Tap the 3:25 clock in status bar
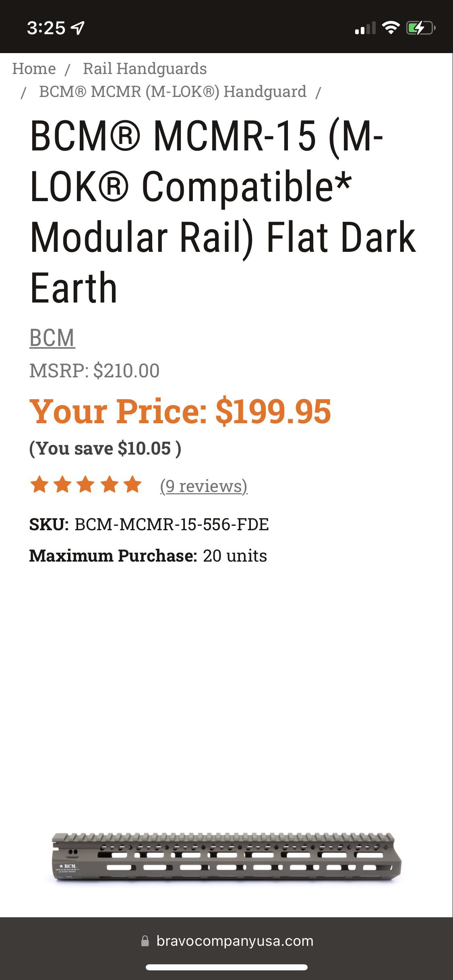The height and width of the screenshot is (980, 453). tap(46, 28)
